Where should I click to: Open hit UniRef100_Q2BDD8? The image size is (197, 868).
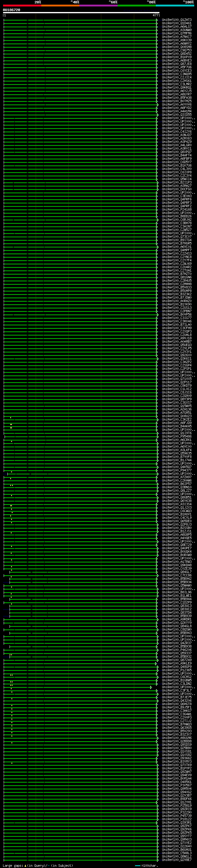(x=177, y=741)
